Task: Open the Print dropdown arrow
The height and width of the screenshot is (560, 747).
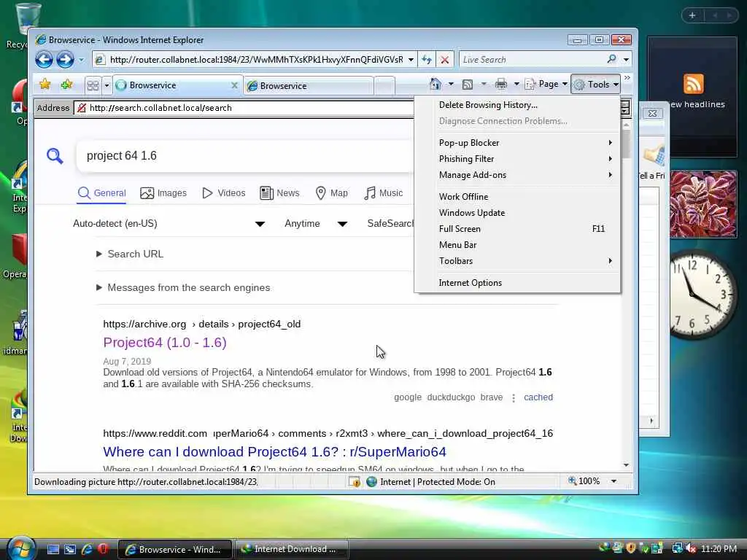Action: (x=516, y=85)
